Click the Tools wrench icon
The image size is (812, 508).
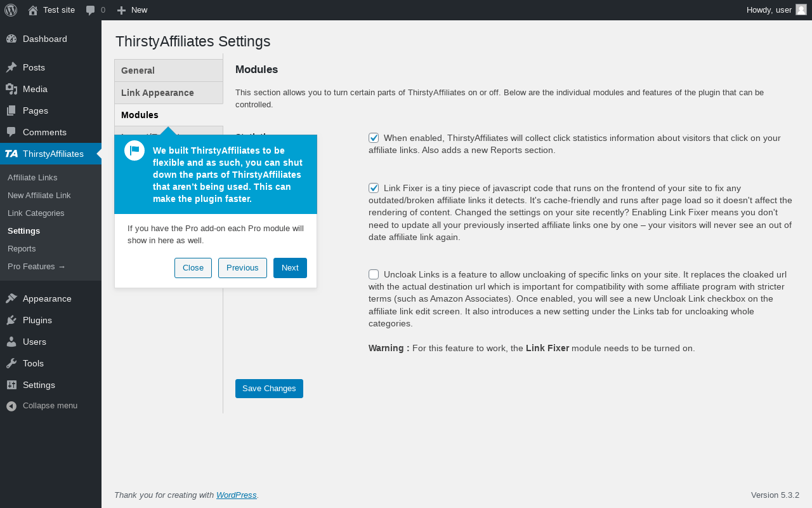point(11,363)
